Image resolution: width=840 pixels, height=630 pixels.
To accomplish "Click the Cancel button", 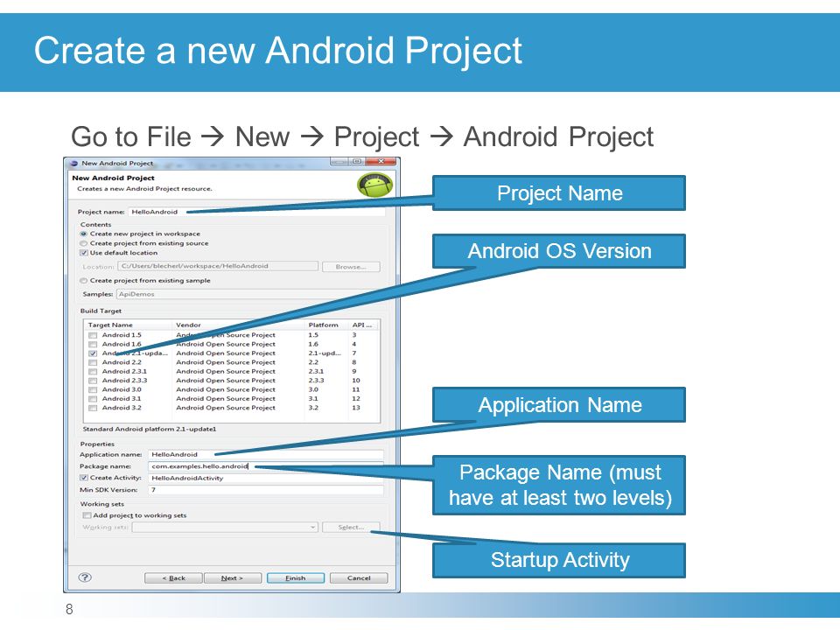I will coord(359,578).
